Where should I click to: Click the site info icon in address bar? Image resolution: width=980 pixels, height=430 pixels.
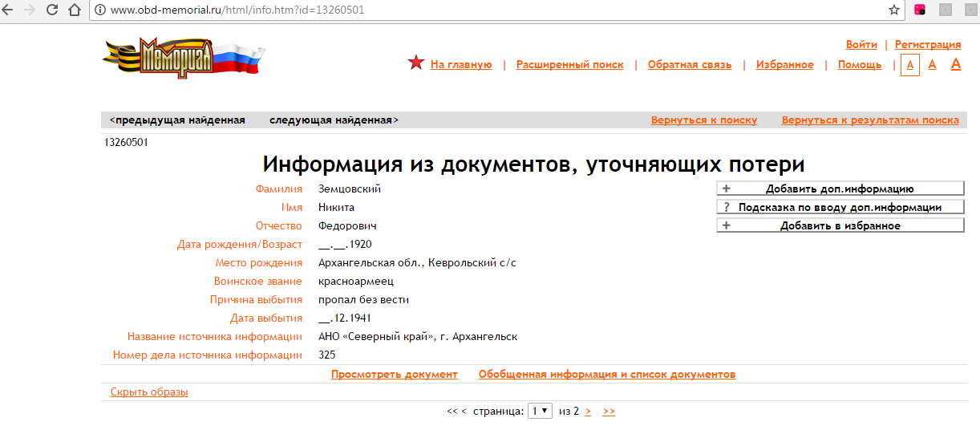[101, 10]
